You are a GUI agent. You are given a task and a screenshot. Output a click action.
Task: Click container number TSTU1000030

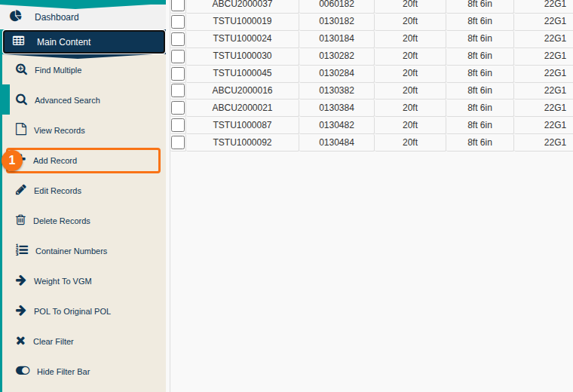242,56
